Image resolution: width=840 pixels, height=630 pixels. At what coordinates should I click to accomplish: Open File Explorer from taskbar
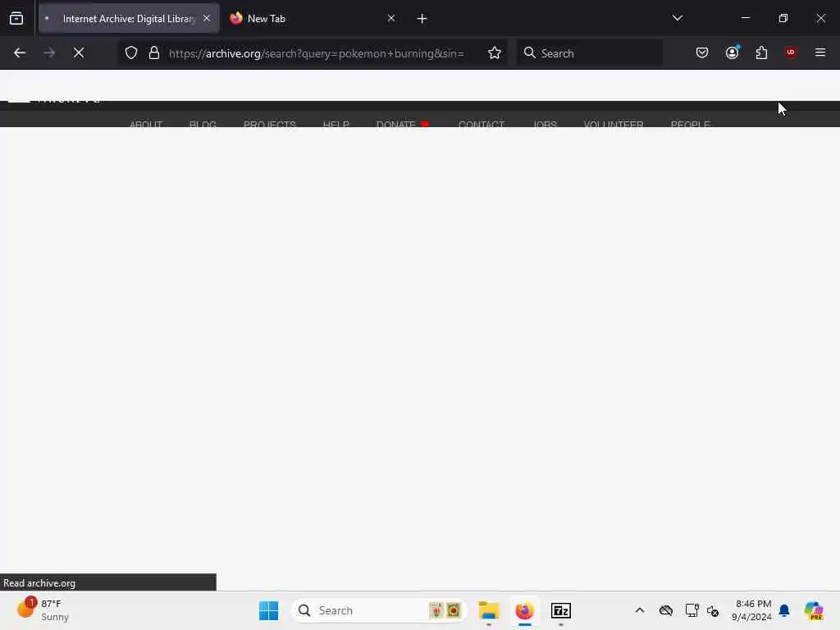tap(489, 610)
